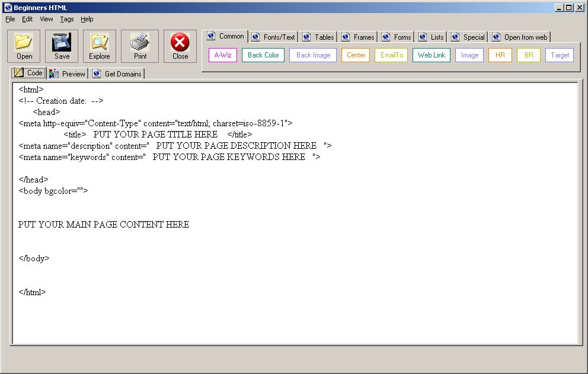This screenshot has height=374, width=588.
Task: Open the Lists tab
Action: click(432, 37)
